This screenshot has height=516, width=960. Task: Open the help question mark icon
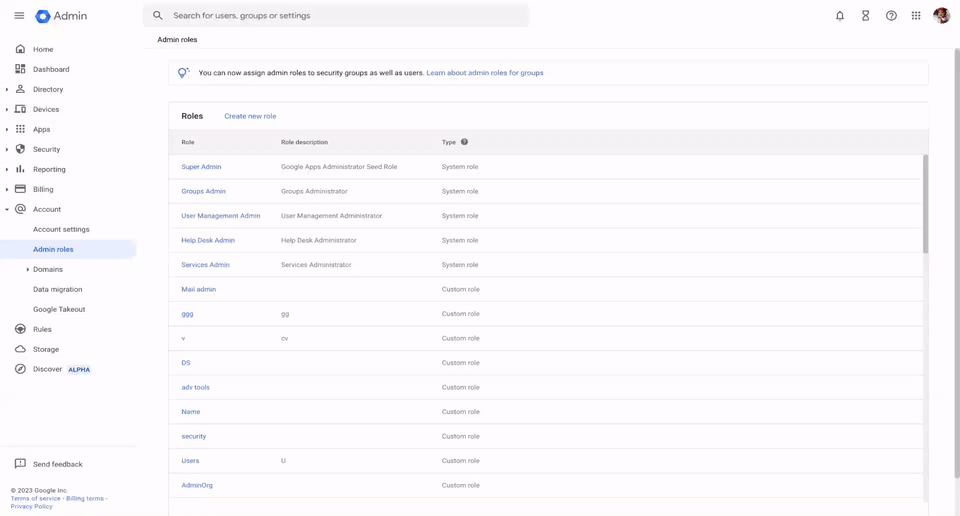pos(891,16)
